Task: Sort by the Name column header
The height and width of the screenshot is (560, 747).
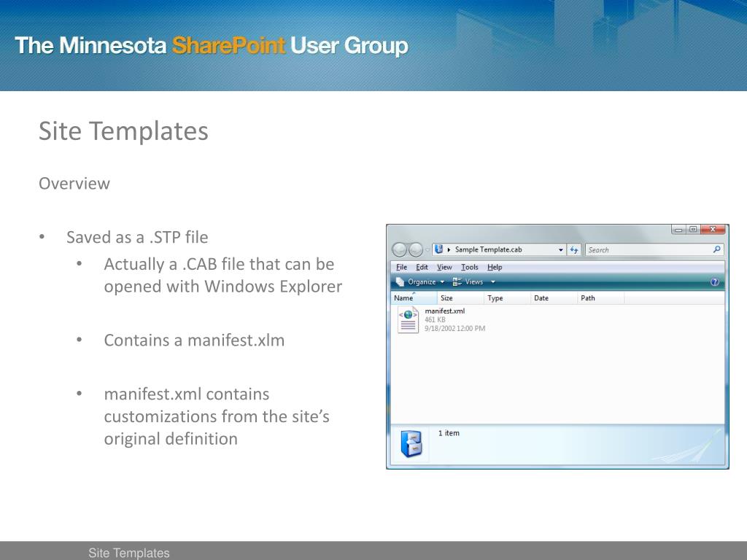Action: click(414, 298)
